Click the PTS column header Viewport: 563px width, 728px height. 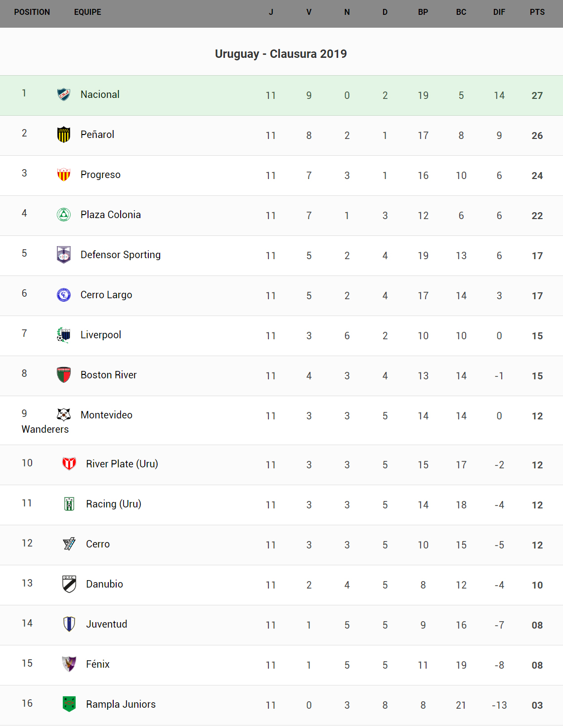click(x=537, y=12)
